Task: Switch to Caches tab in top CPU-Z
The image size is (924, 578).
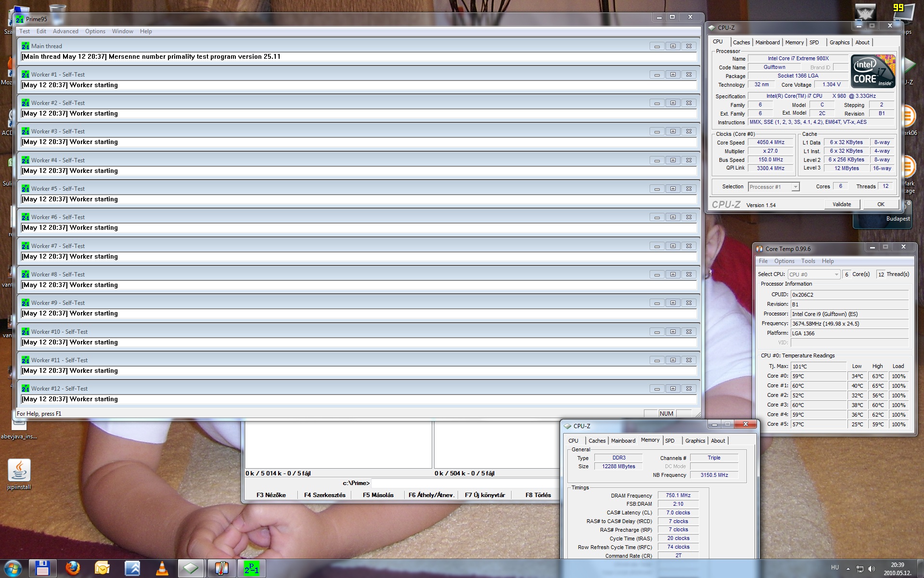Action: [741, 42]
